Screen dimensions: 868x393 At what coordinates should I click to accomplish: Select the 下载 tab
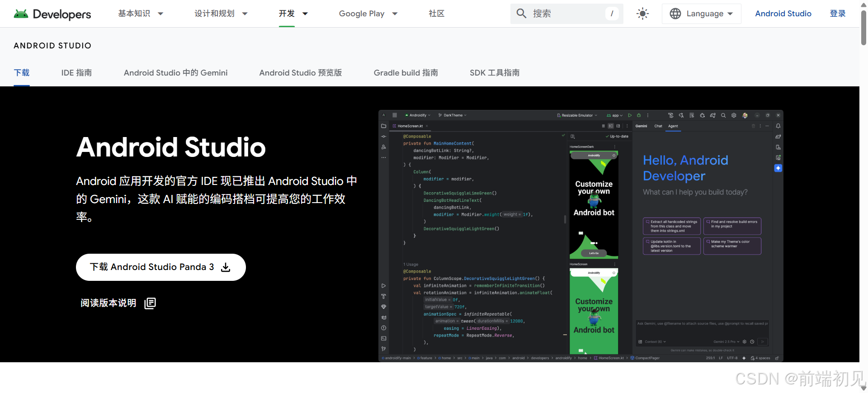click(22, 73)
